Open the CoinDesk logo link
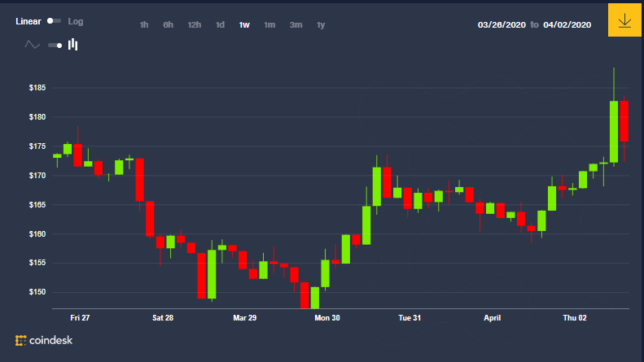 click(x=44, y=340)
